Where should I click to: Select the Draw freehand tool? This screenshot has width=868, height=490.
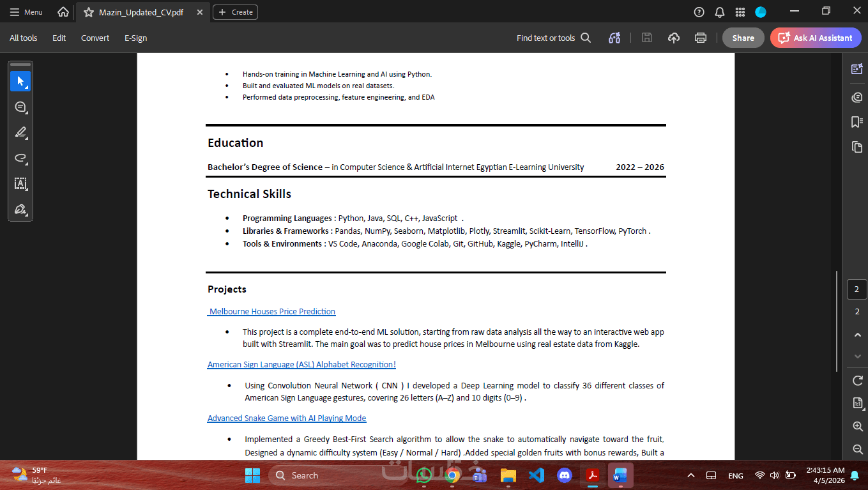[20, 158]
